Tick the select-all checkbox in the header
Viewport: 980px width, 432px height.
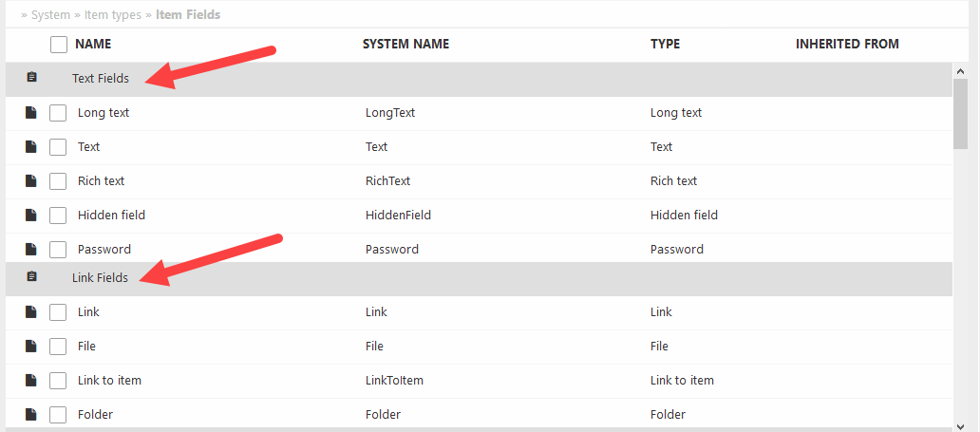(x=59, y=44)
